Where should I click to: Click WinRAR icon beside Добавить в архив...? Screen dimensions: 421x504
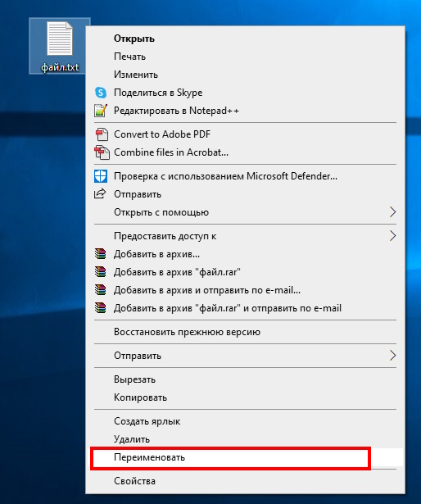(100, 253)
